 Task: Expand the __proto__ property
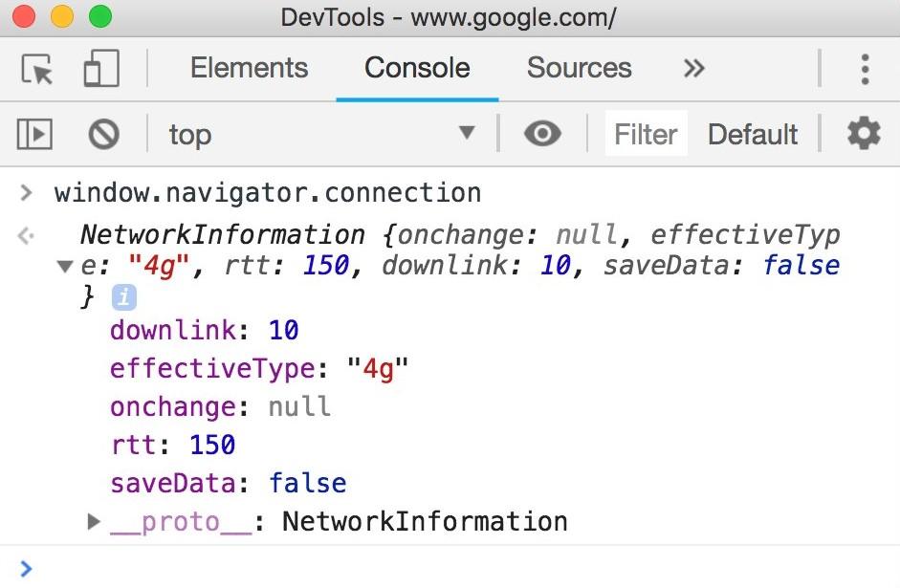point(93,521)
